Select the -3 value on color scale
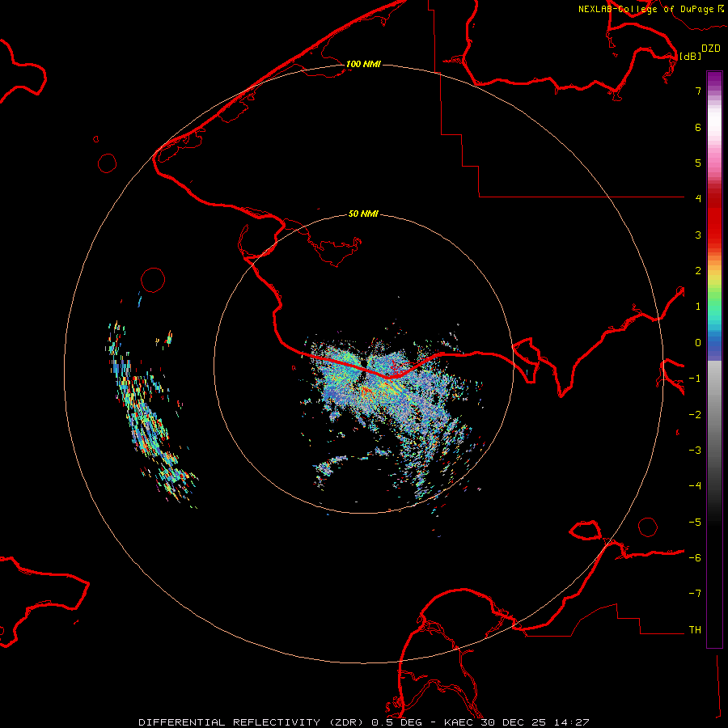This screenshot has width=728, height=728. (695, 451)
